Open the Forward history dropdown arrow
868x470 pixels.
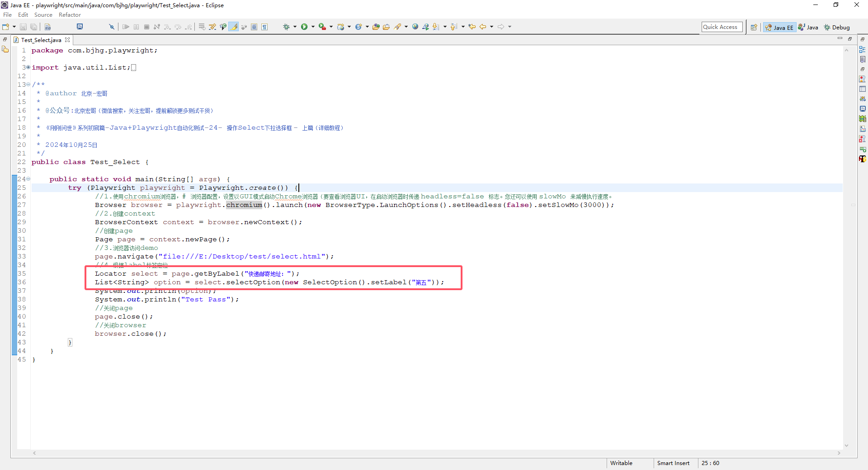pos(509,27)
